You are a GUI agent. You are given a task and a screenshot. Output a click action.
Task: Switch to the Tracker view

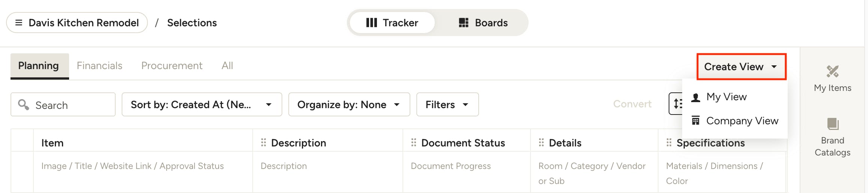[392, 23]
